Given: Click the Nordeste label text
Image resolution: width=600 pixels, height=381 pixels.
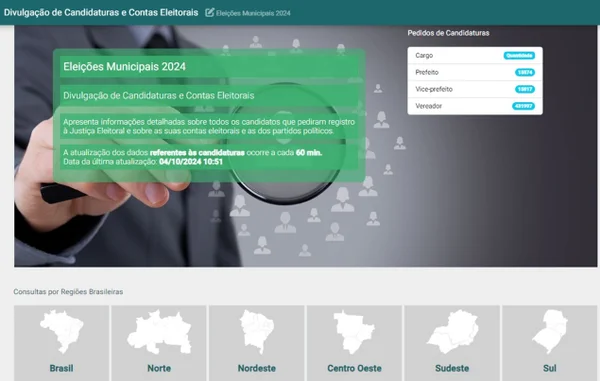Looking at the screenshot, I should coord(257,368).
